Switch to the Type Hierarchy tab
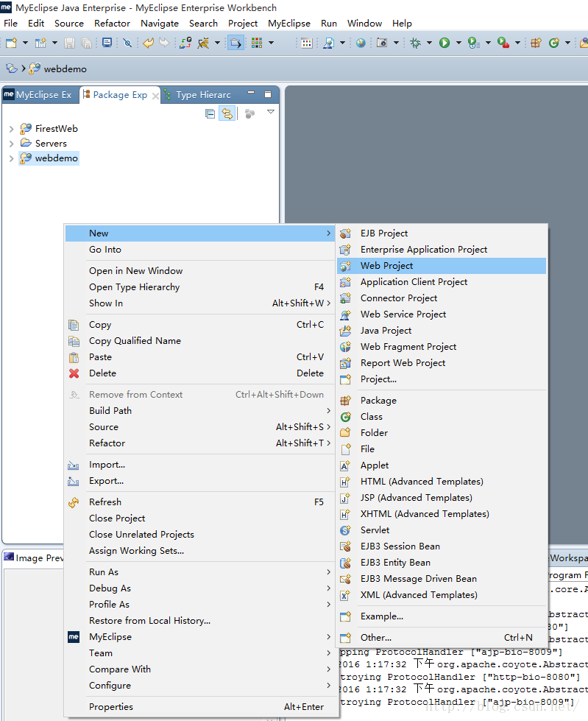 click(x=199, y=95)
